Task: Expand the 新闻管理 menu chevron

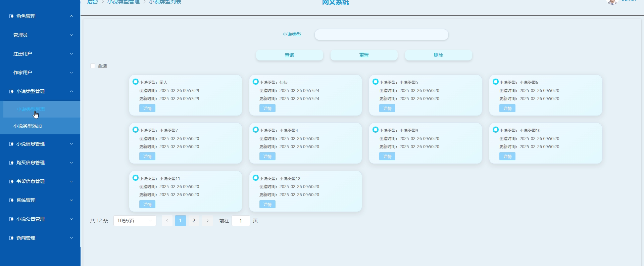Action: [71, 238]
